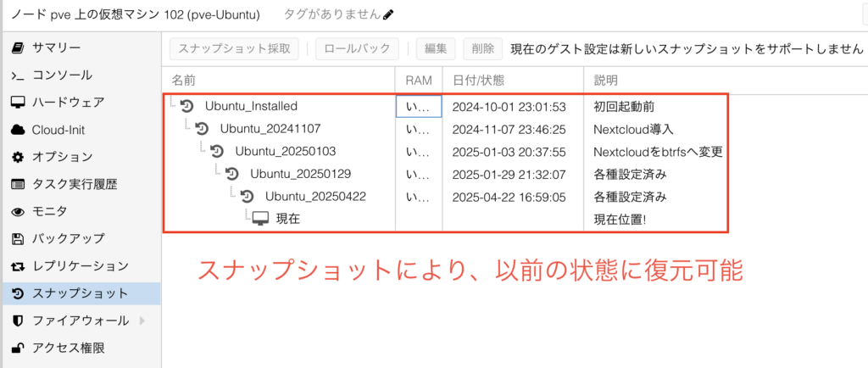Screen dimensions: 868x368
Task: Open the タスク実行履歴 menu item
Action: click(75, 184)
